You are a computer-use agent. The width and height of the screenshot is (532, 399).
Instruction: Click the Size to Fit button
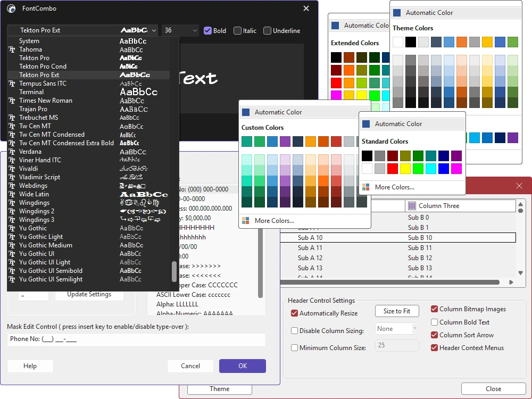tap(397, 311)
